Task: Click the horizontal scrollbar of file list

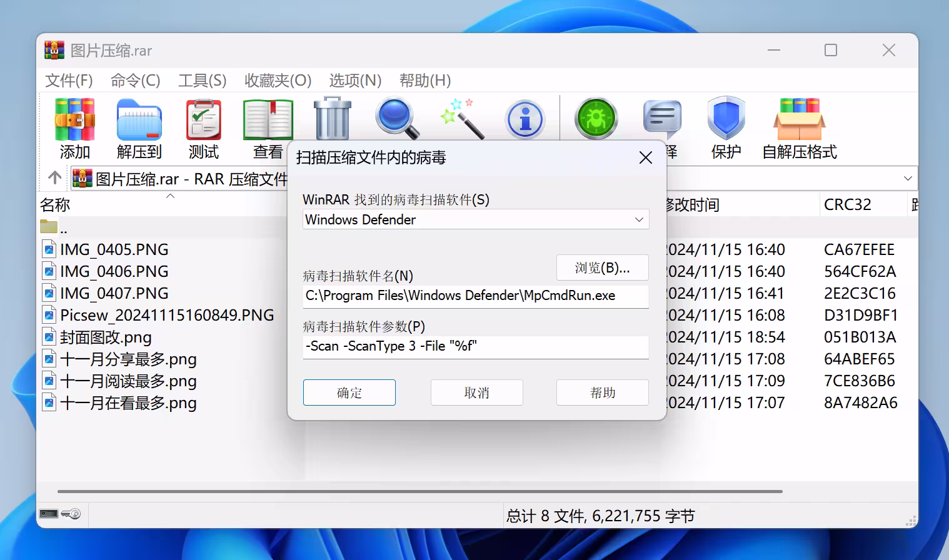Action: pyautogui.click(x=420, y=491)
